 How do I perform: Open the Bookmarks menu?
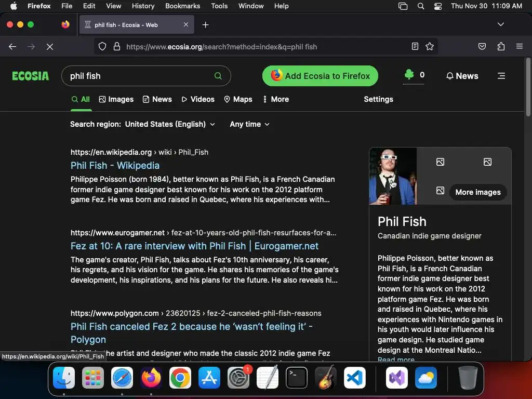tap(182, 6)
